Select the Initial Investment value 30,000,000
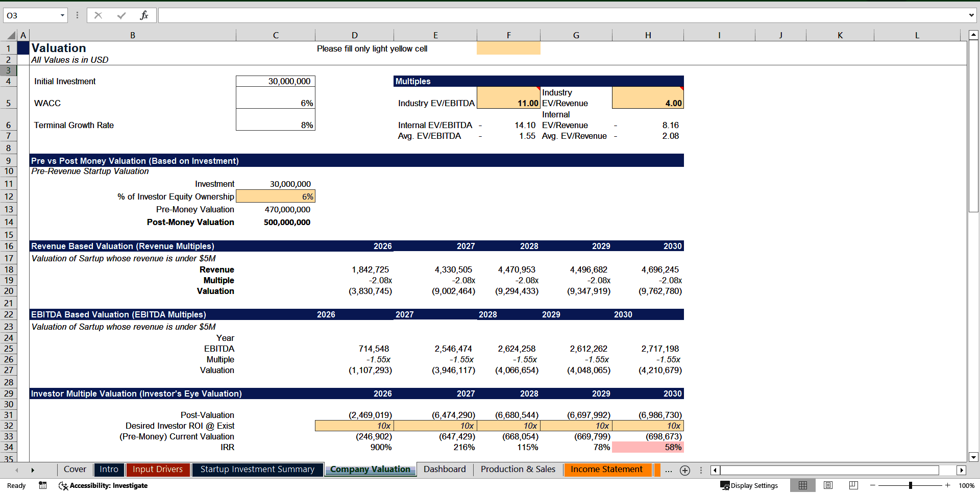Image resolution: width=980 pixels, height=493 pixels. pos(276,81)
